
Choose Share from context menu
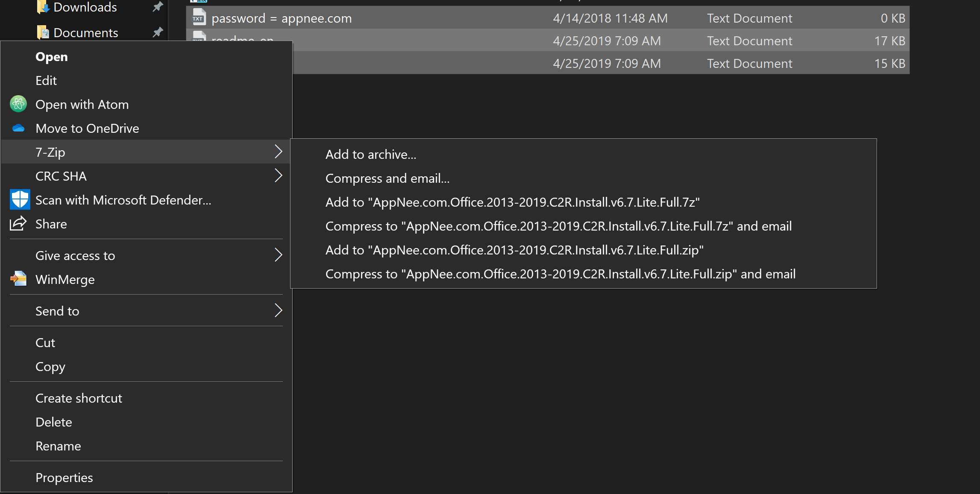click(x=146, y=224)
